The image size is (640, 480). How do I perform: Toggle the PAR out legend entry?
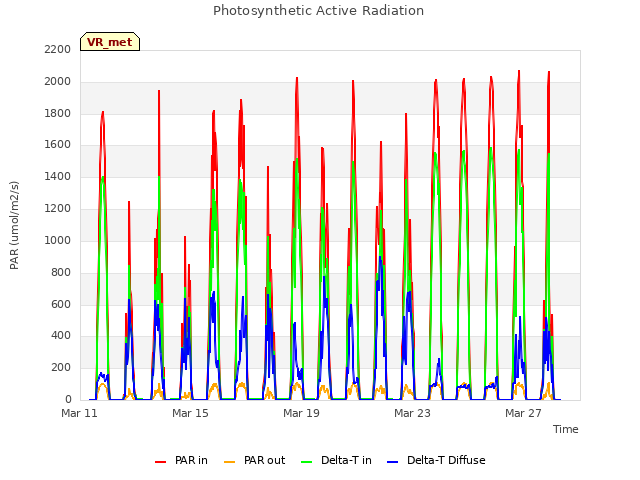(x=255, y=460)
